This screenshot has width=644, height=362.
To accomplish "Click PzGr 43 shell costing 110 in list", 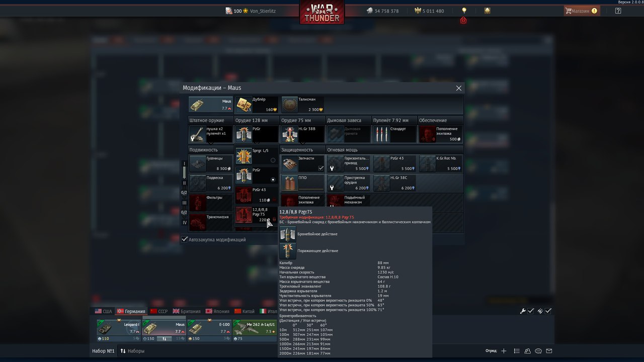I will point(257,195).
